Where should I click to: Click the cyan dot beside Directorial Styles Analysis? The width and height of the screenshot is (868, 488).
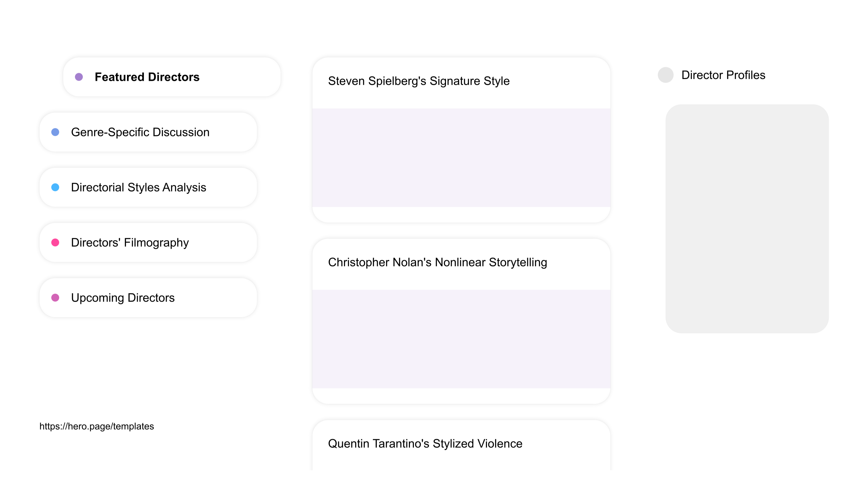[55, 187]
